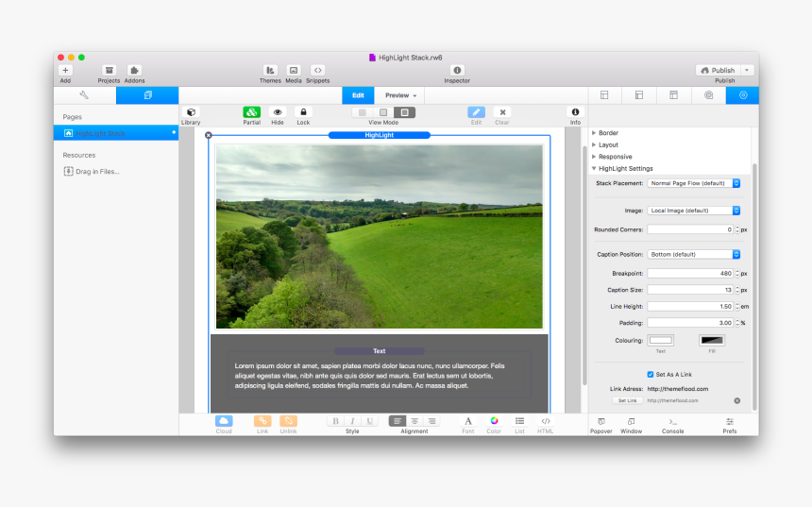The height and width of the screenshot is (507, 812).
Task: Toggle bold style
Action: pos(335,421)
